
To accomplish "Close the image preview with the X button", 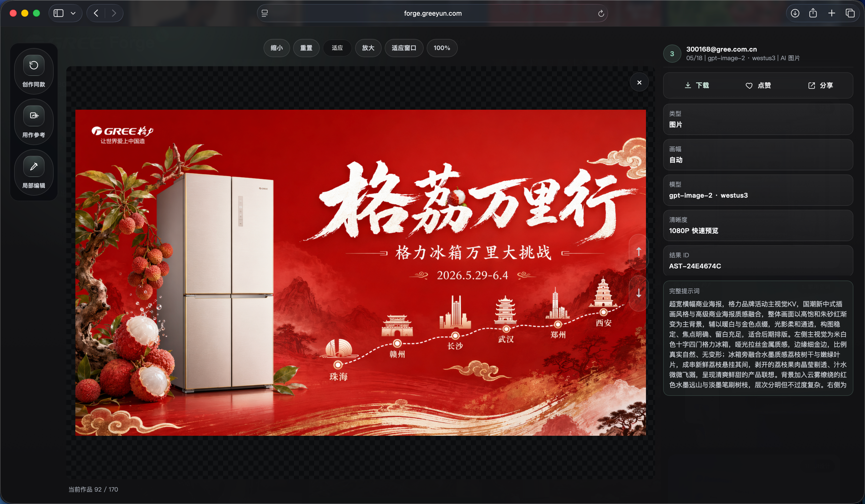I will point(639,82).
